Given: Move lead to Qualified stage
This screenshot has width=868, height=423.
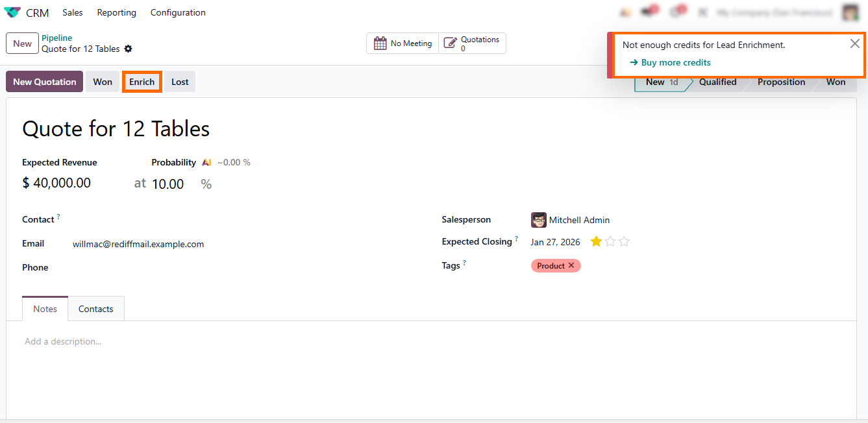Looking at the screenshot, I should coord(717,82).
